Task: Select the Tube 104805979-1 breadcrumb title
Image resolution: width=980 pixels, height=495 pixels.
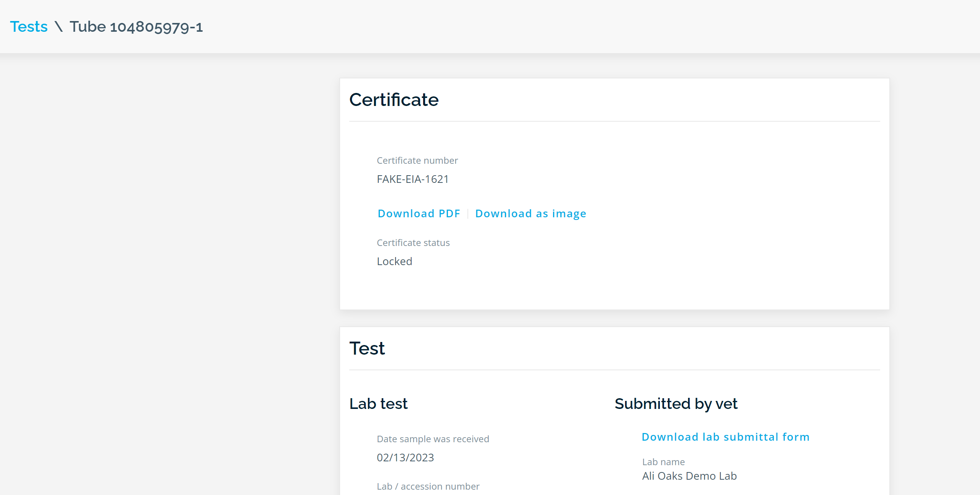Action: [136, 27]
